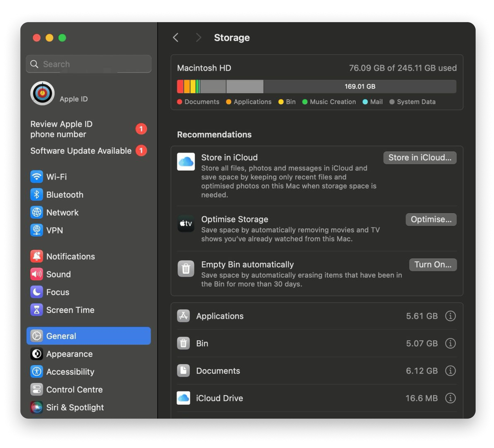Select Network in the sidebar
The image size is (494, 448).
point(88,212)
